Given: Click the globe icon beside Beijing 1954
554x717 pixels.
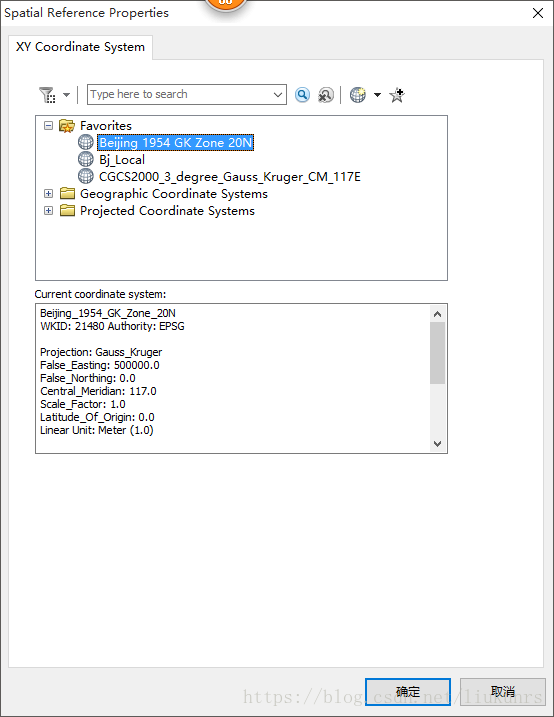Looking at the screenshot, I should pyautogui.click(x=85, y=142).
